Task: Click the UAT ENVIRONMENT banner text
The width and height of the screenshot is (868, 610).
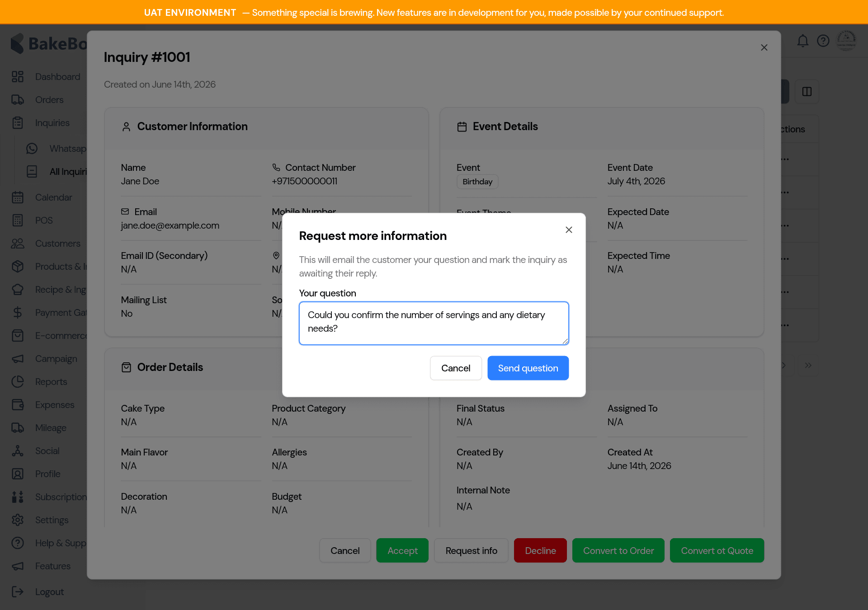Action: click(x=190, y=13)
